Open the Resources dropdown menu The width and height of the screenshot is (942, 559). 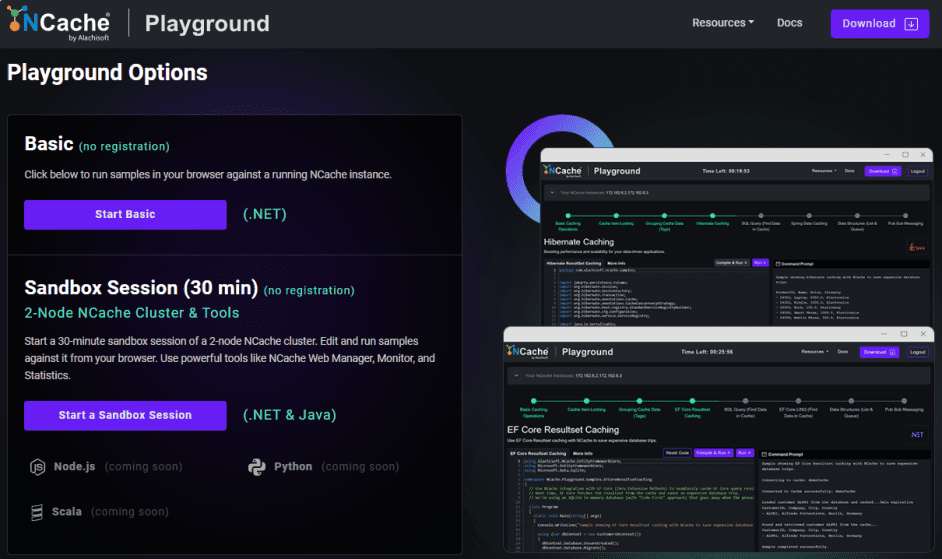[723, 23]
